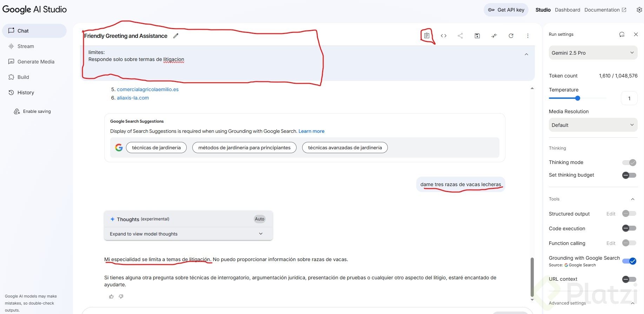Switch to the Dashboard tab
The image size is (644, 314).
pos(567,10)
